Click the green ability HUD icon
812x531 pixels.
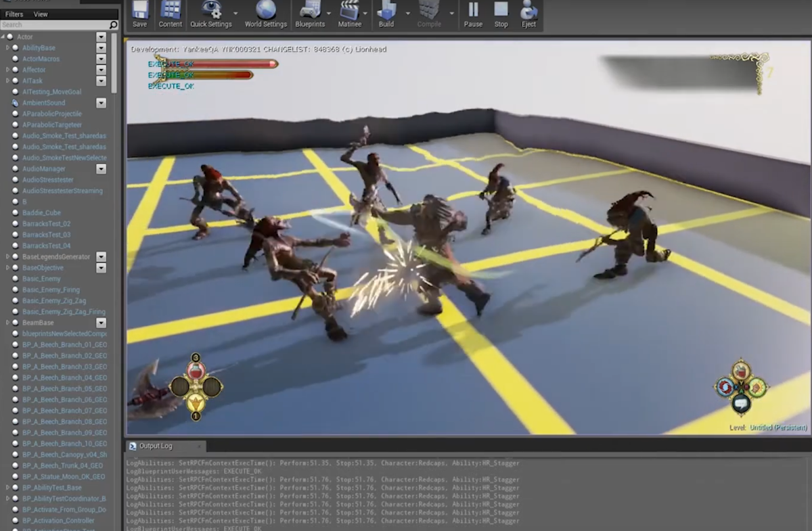[x=757, y=387]
